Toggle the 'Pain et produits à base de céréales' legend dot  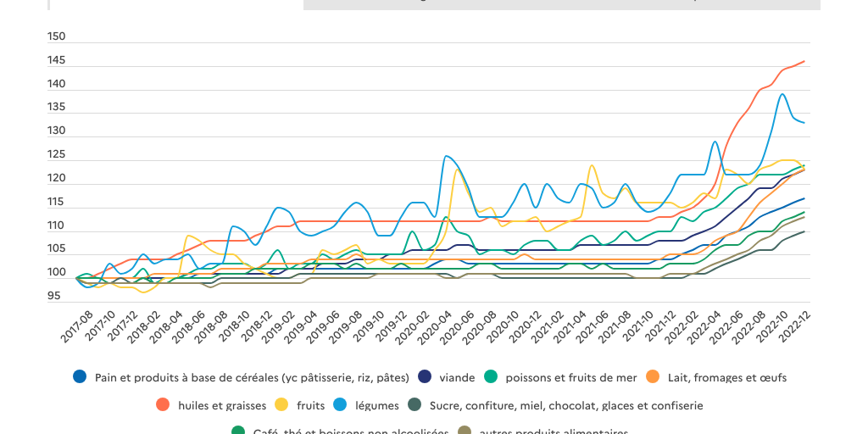pos(81,377)
